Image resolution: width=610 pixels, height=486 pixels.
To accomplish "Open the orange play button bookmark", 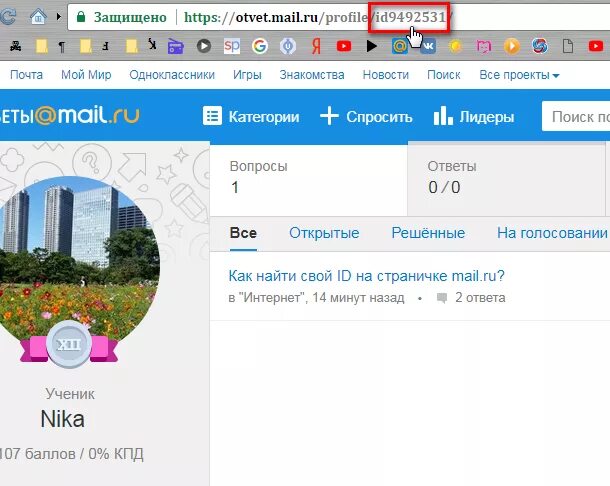I will pyautogui.click(x=512, y=46).
